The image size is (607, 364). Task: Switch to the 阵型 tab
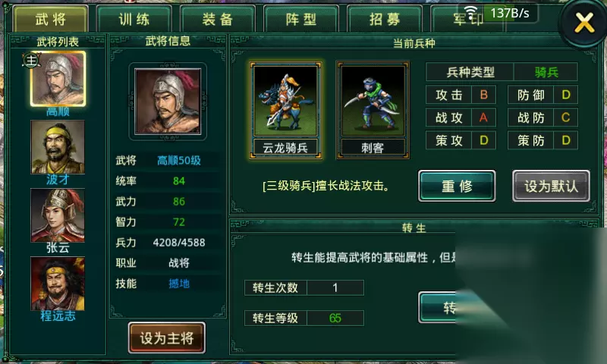point(301,19)
